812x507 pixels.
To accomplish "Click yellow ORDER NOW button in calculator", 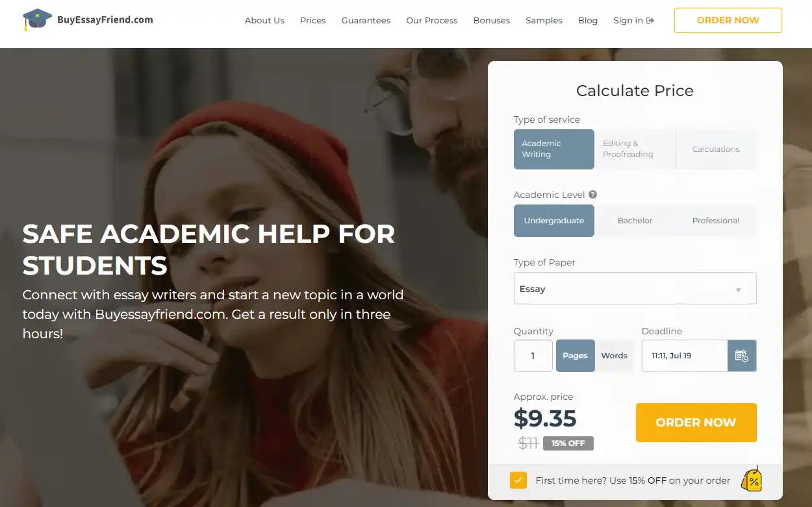I will (x=696, y=423).
